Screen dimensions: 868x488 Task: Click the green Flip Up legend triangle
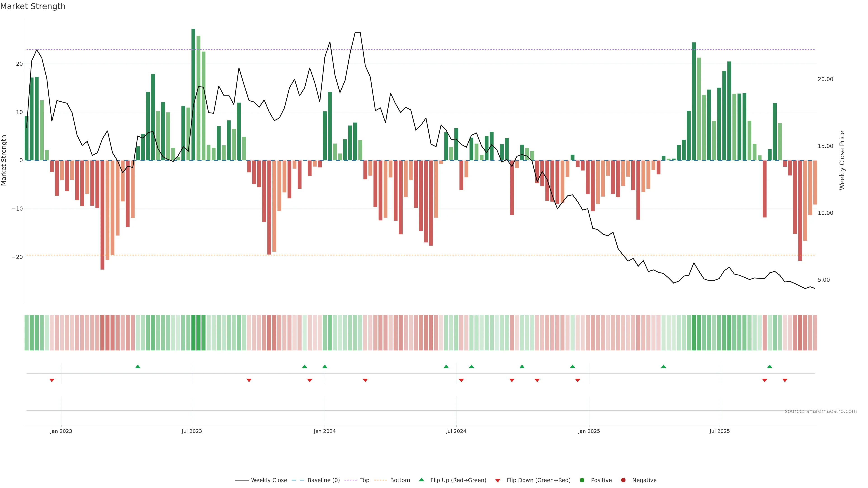421,480
